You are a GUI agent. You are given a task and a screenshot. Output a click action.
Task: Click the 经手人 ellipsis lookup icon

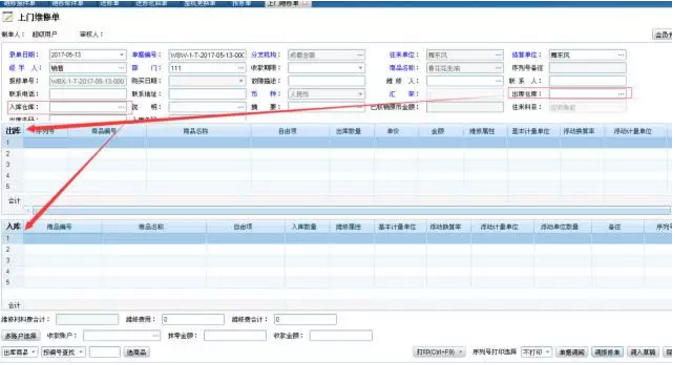121,68
